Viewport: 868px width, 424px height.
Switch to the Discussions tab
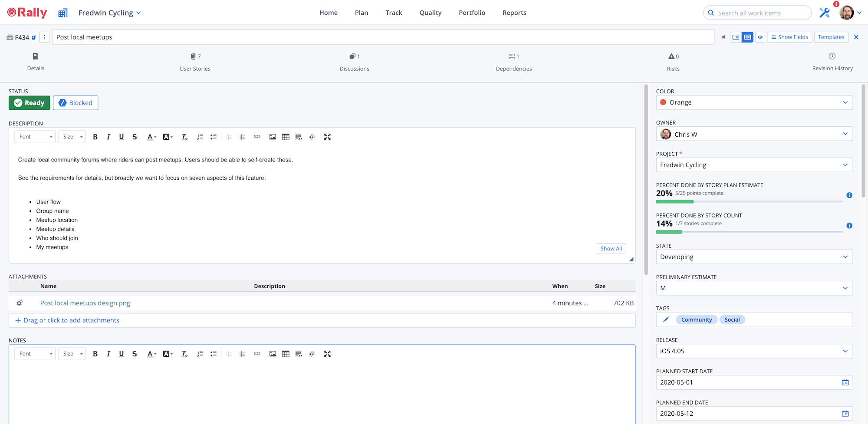pyautogui.click(x=355, y=62)
